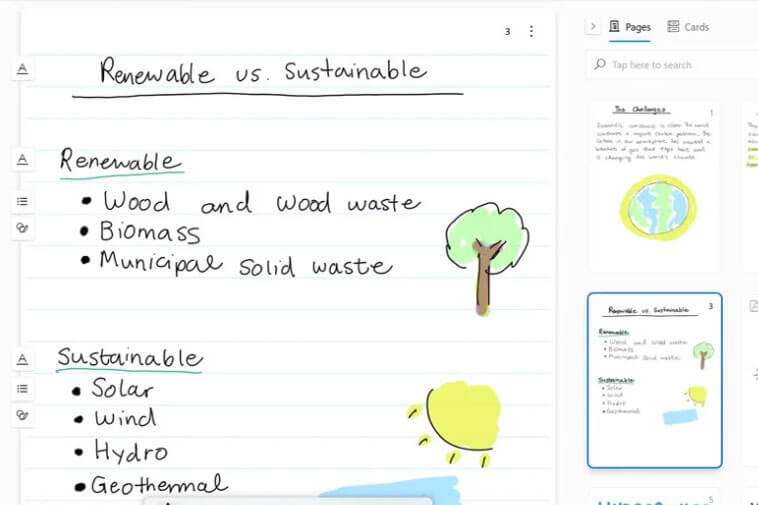Click the drawing icon beside Biomass line
The width and height of the screenshot is (758, 505).
click(22, 228)
